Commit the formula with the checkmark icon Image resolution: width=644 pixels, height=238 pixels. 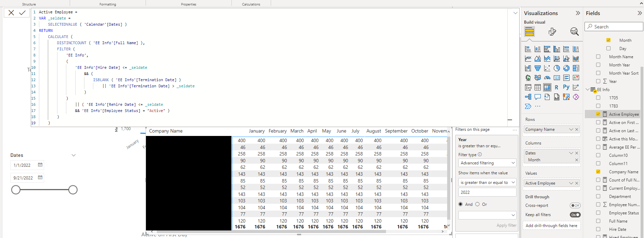23,13
